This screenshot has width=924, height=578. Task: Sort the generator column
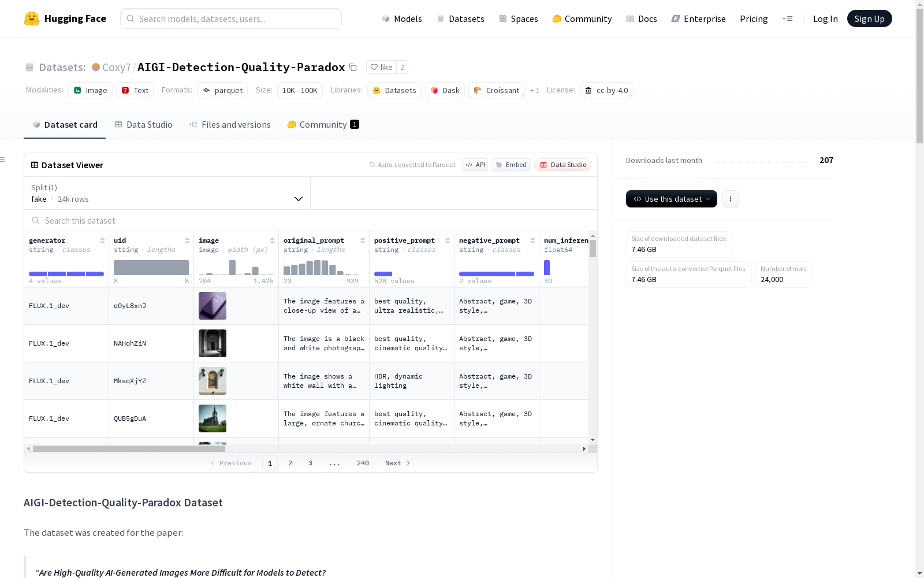pos(102,240)
